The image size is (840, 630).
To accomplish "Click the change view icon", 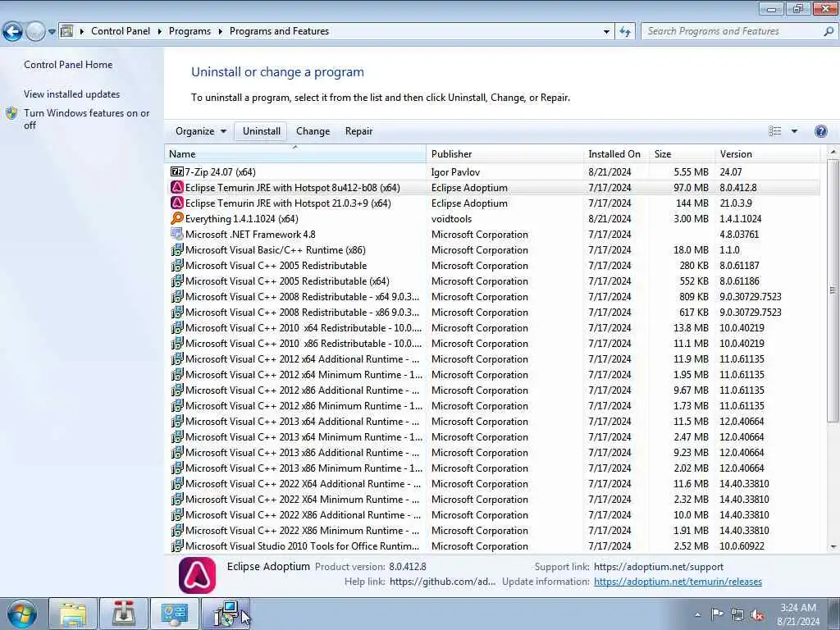I will 774,131.
